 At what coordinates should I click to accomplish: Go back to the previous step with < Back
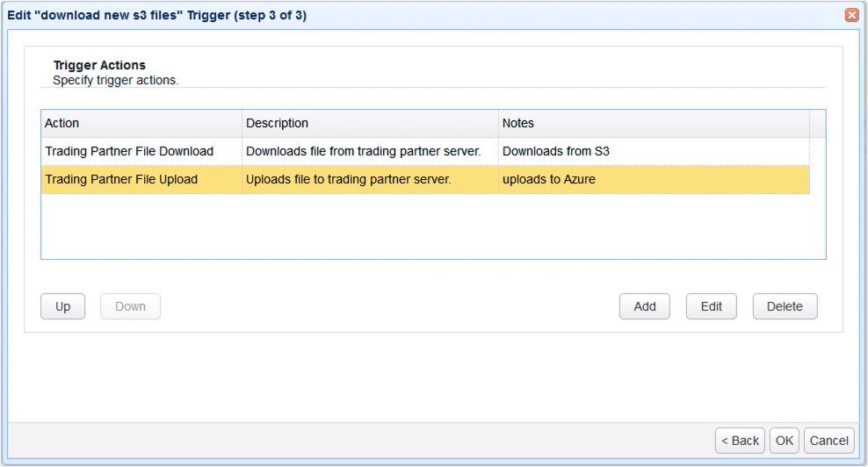[x=741, y=440]
